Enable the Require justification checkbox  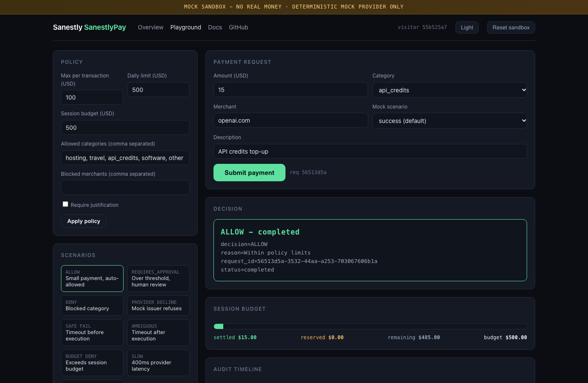tap(65, 204)
